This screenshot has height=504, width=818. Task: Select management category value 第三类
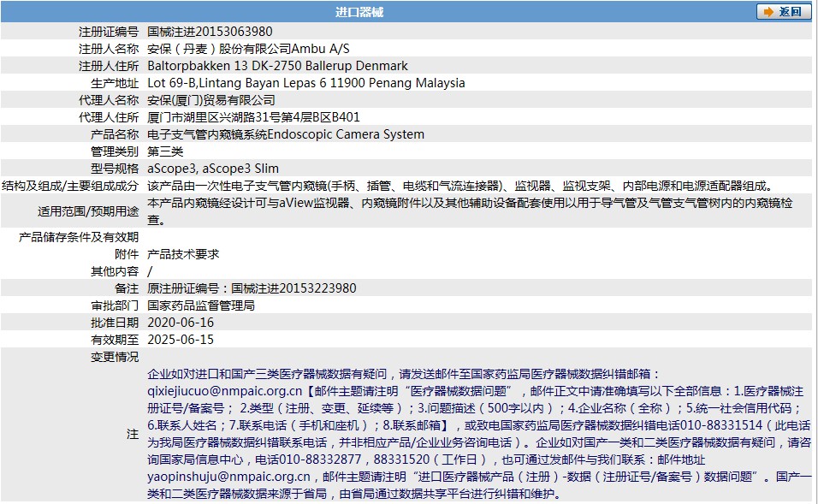(x=165, y=151)
